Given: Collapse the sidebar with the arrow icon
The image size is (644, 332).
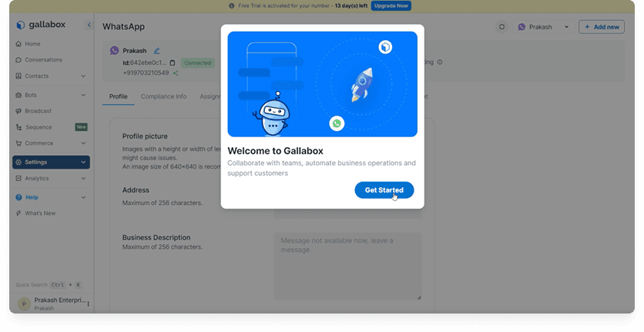Looking at the screenshot, I should pyautogui.click(x=89, y=25).
